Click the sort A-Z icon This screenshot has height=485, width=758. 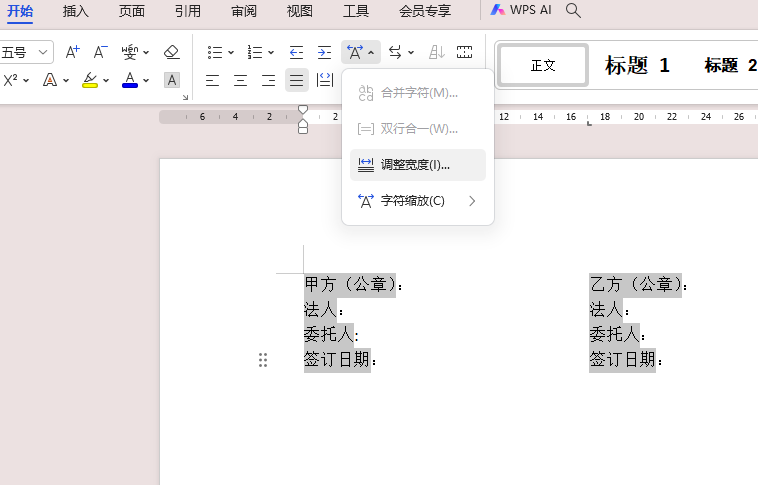(x=437, y=52)
